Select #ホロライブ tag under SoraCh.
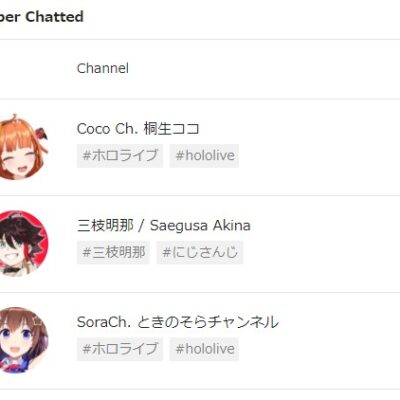Screen dimensions: 400x400 (x=120, y=349)
